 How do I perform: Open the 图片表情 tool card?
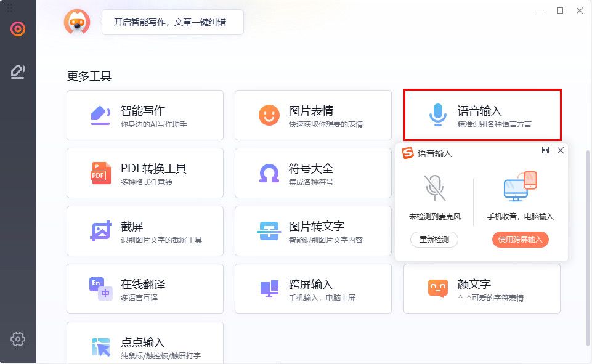313,115
